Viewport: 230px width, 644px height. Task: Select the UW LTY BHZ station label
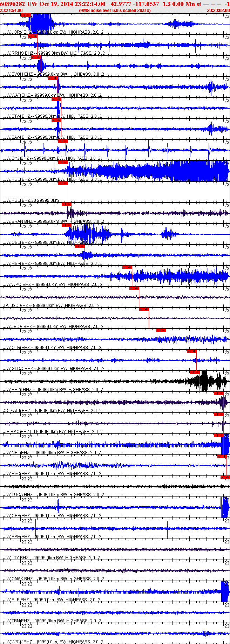click(52, 558)
